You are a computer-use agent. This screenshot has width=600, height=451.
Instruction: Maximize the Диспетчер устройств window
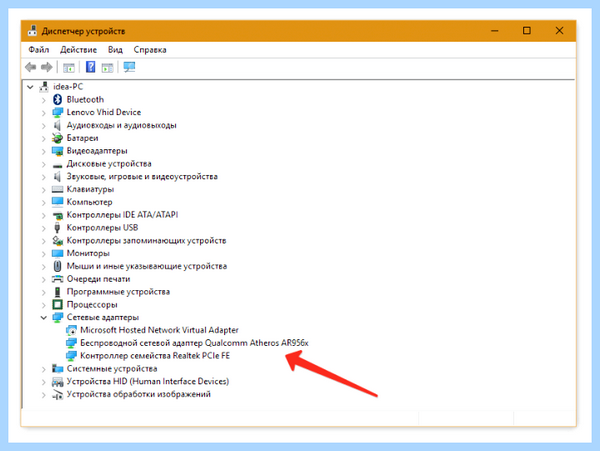click(x=527, y=31)
